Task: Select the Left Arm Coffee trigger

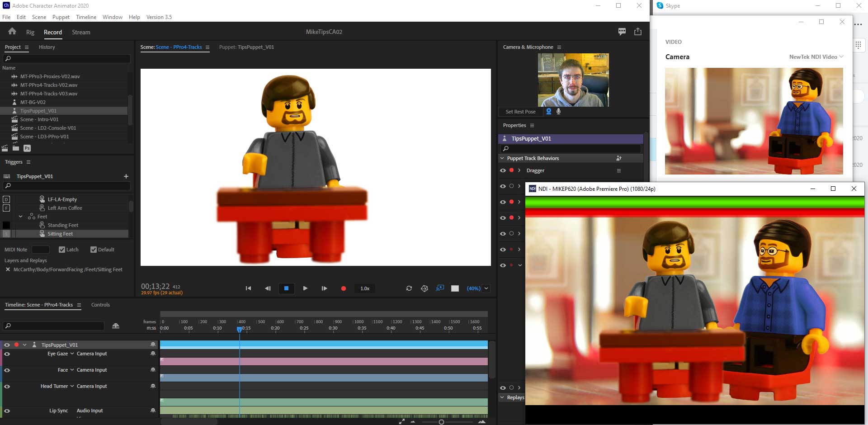Action: pos(65,208)
